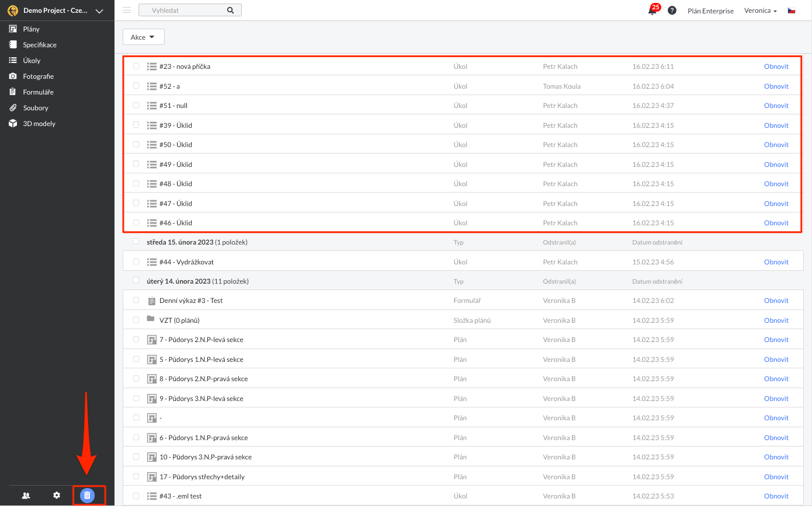
Task: Open project settings gear icon
Action: click(x=57, y=495)
